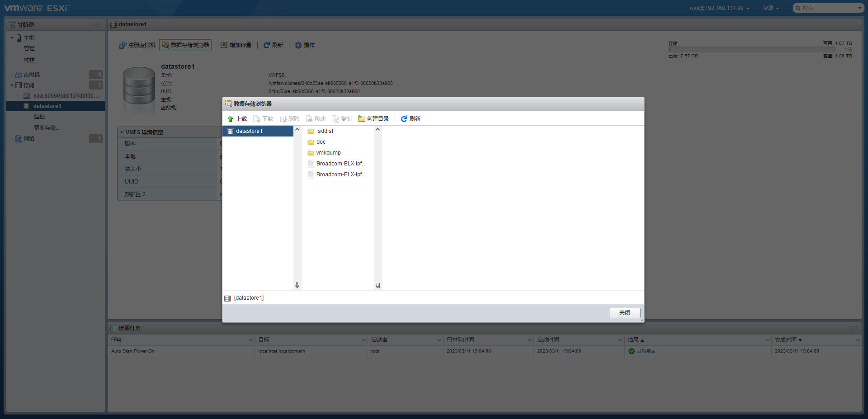Click the Create directory (创建目录) icon
Viewport: 868px width, 419px height.
pyautogui.click(x=362, y=119)
